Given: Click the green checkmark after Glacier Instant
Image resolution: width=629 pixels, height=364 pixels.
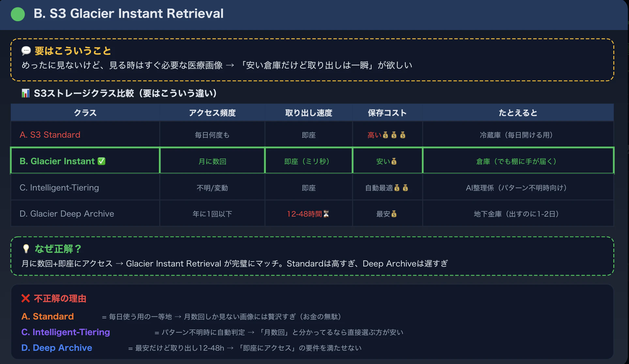Looking at the screenshot, I should click(102, 161).
